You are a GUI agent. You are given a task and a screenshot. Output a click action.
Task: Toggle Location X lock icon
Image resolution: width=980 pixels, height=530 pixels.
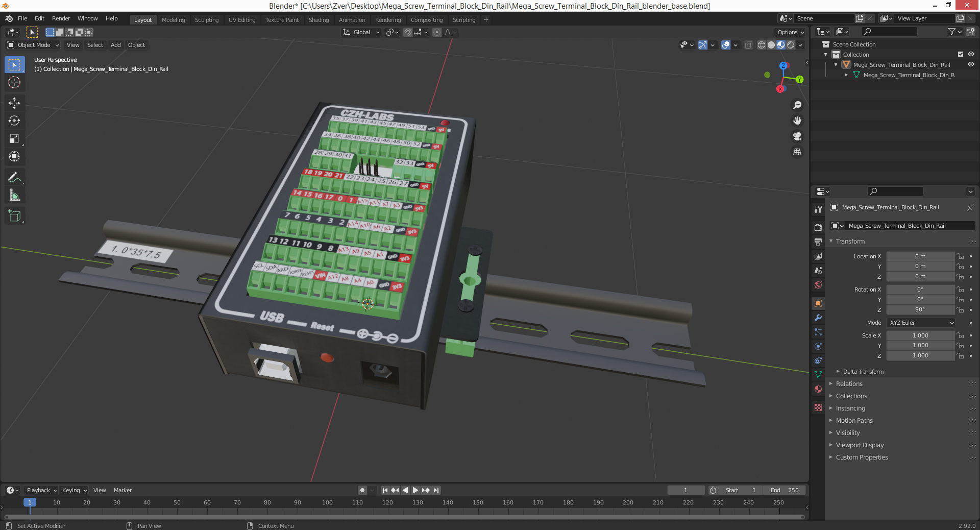(960, 256)
